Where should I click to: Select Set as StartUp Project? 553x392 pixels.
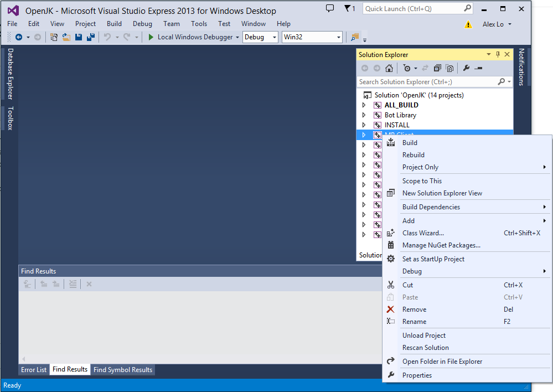[433, 259]
